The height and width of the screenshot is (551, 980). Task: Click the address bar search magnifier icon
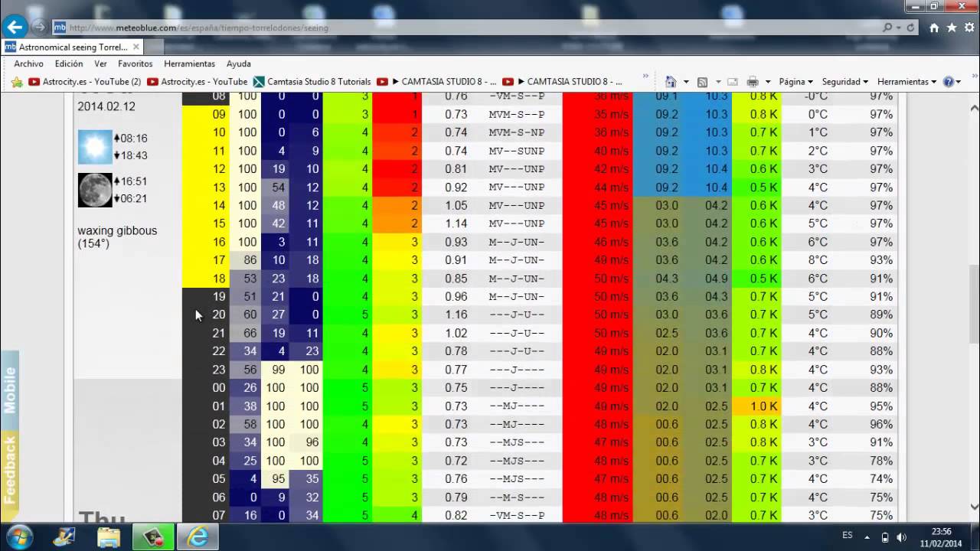click(887, 28)
